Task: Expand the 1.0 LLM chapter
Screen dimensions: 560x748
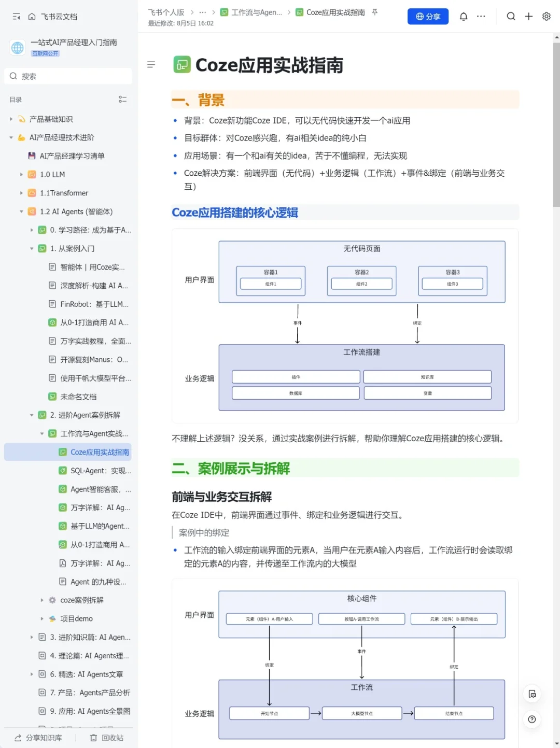Action: click(x=21, y=174)
